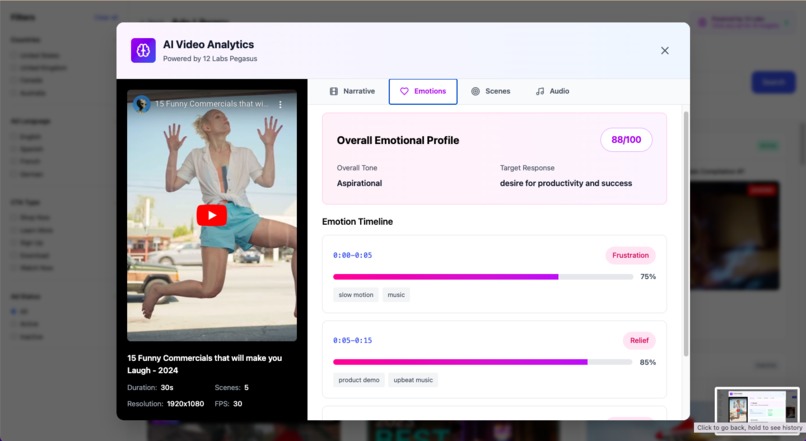Click the YouTube channel avatar in video
The height and width of the screenshot is (441, 806).
pos(141,104)
